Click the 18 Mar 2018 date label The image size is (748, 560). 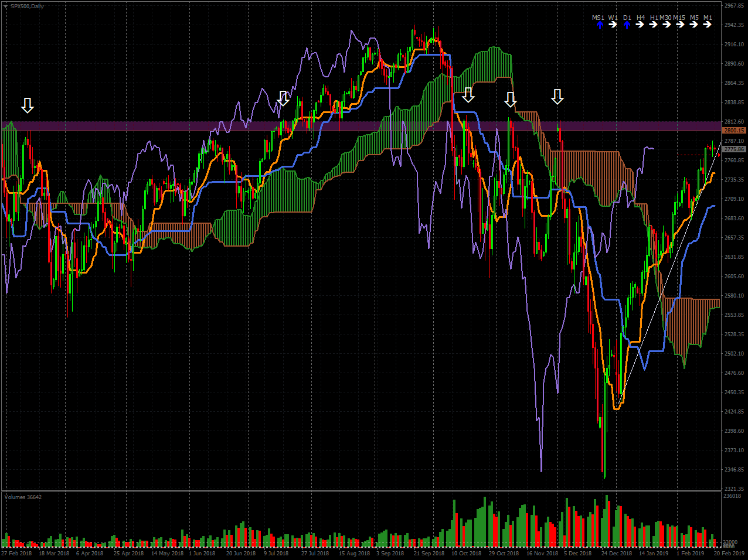pos(54,554)
